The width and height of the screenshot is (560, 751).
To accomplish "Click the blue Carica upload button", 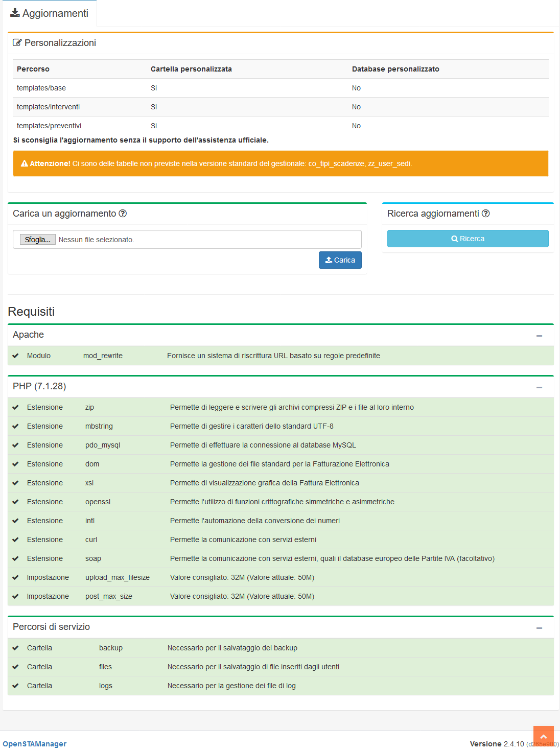I will 340,260.
